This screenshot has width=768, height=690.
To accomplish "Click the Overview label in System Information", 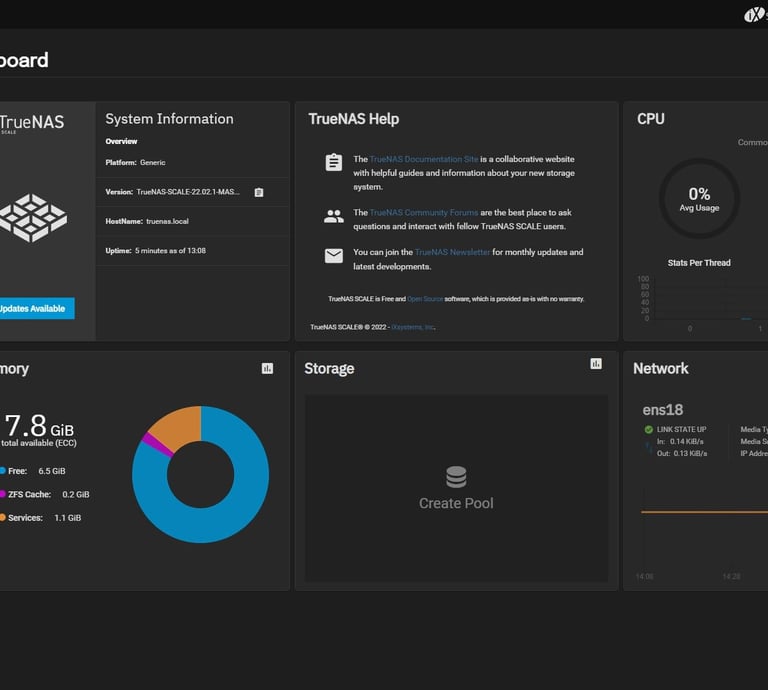I will (121, 142).
